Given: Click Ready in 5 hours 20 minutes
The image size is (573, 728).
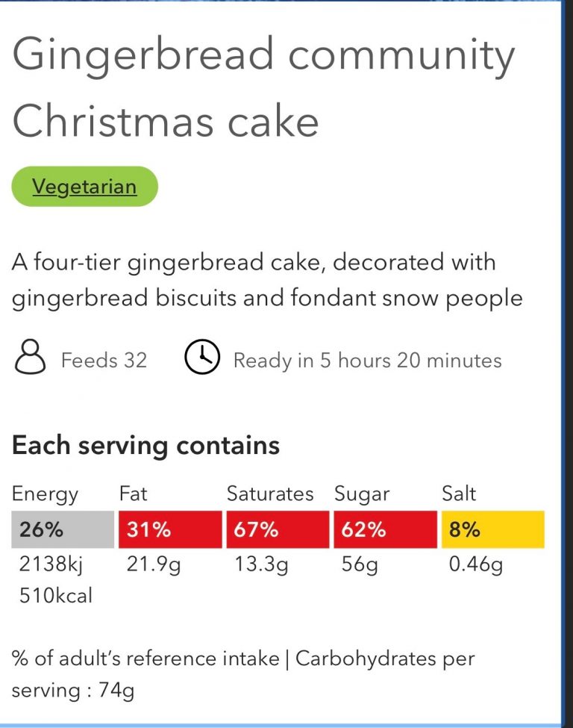Looking at the screenshot, I should tap(368, 361).
